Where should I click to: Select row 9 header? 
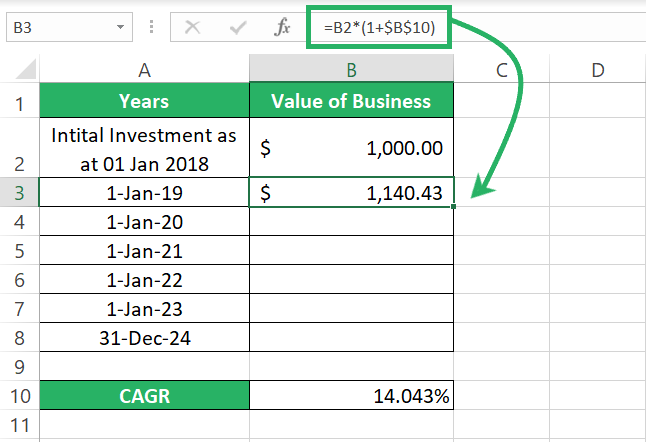tap(19, 366)
